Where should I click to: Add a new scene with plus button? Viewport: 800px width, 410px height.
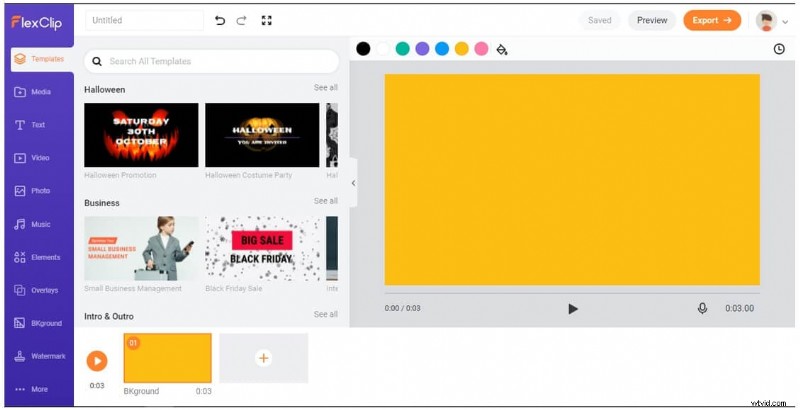(x=264, y=358)
